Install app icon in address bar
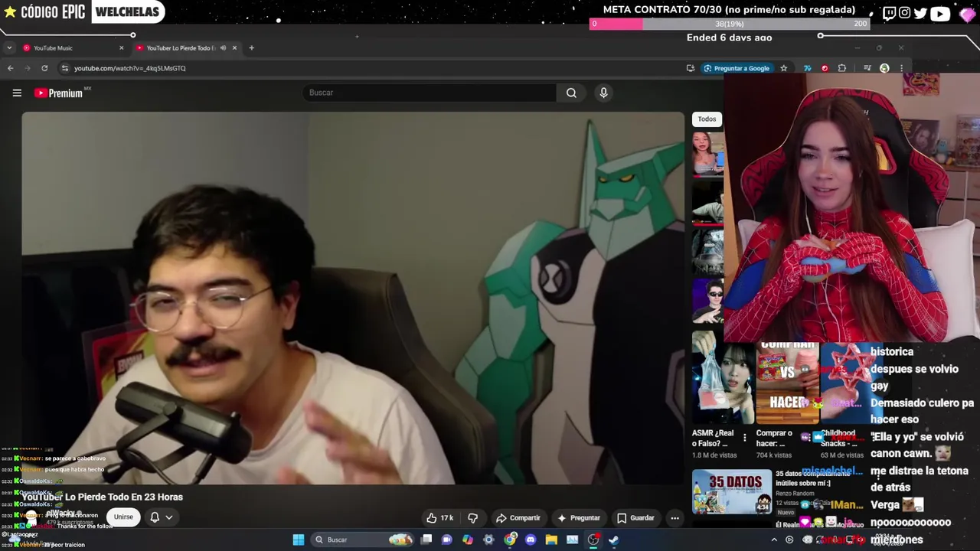 coord(690,68)
